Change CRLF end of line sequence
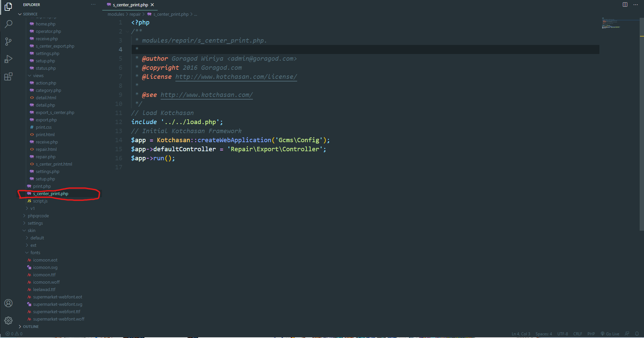This screenshot has width=644, height=338. tap(578, 334)
